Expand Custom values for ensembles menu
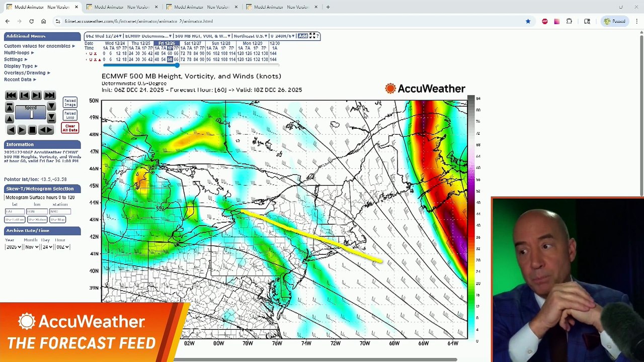The image size is (644, 362). [39, 46]
